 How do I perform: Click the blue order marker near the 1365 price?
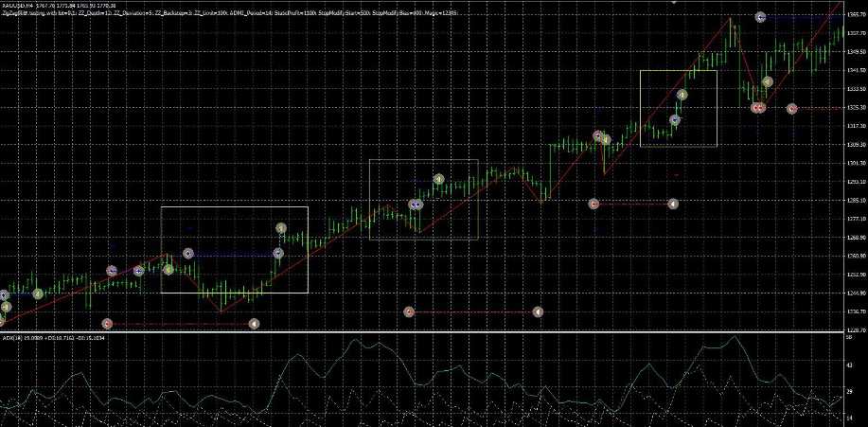[x=760, y=18]
